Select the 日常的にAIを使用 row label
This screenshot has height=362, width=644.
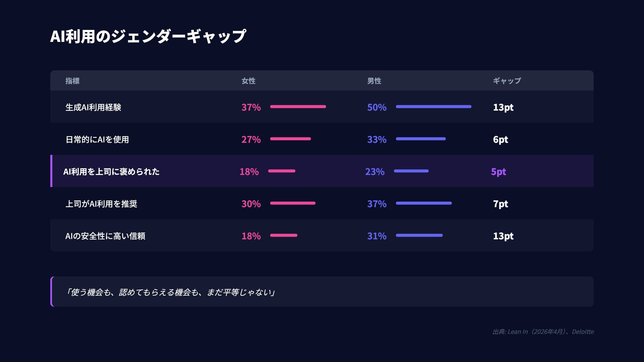pyautogui.click(x=97, y=139)
